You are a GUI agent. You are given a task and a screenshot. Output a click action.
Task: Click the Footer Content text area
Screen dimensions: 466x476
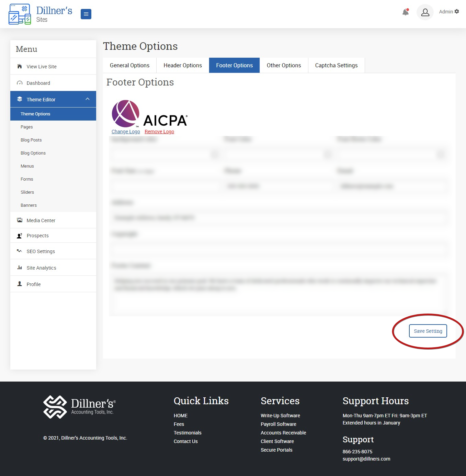point(279,294)
